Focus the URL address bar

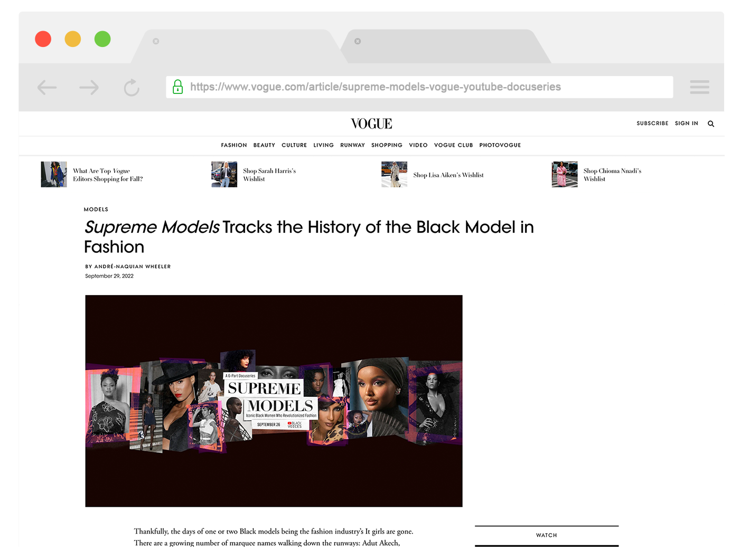(x=419, y=87)
